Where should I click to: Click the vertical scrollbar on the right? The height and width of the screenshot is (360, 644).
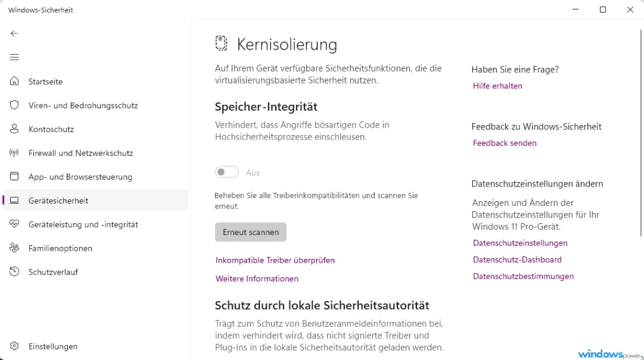[x=641, y=133]
